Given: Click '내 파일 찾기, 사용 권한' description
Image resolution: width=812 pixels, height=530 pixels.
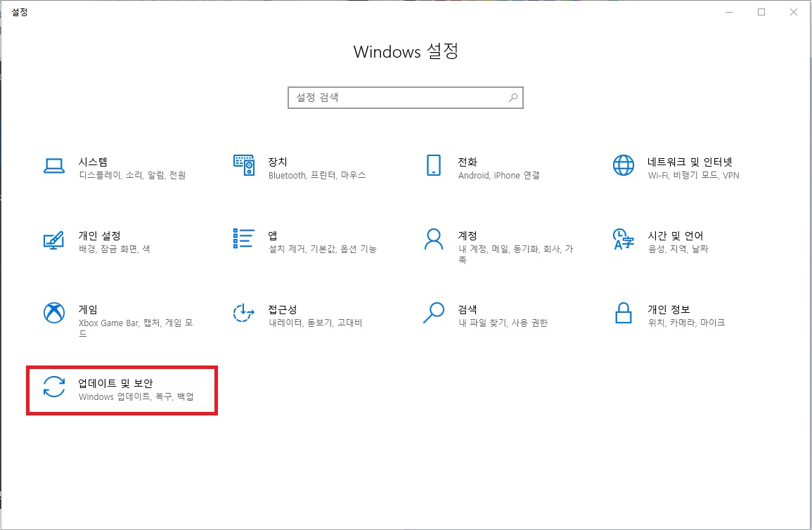Looking at the screenshot, I should [x=503, y=323].
